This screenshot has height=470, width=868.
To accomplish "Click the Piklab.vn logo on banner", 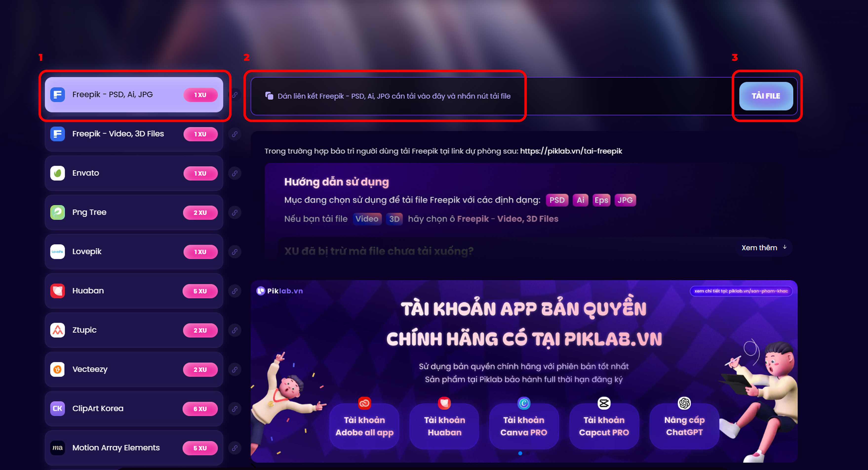I will [x=280, y=291].
